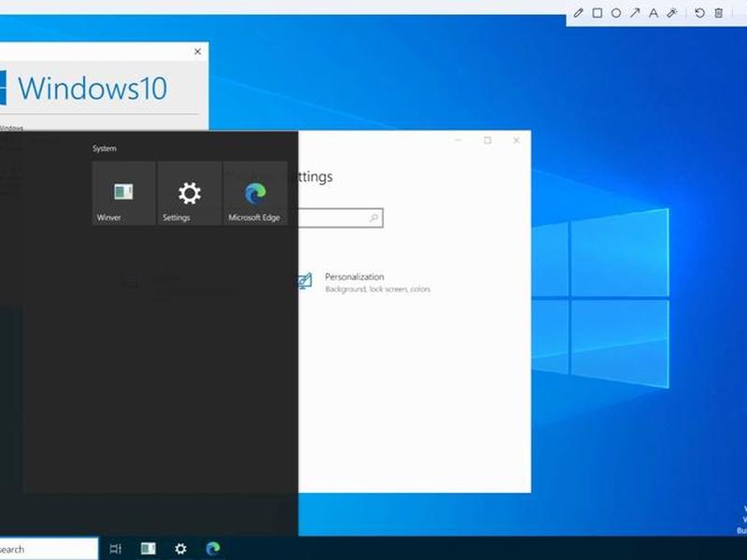Open the Settings tile in Start menu
This screenshot has width=747, height=560.
[190, 193]
